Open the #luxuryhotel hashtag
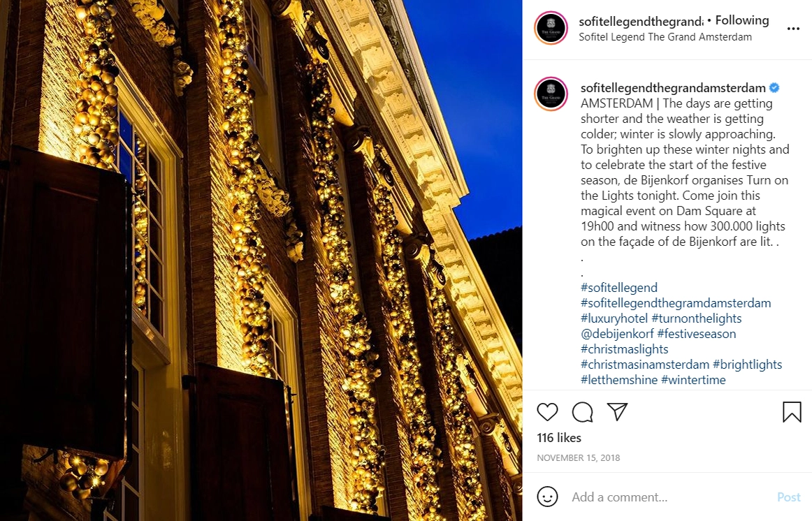Screen dimensions: 812x521 tap(614, 318)
